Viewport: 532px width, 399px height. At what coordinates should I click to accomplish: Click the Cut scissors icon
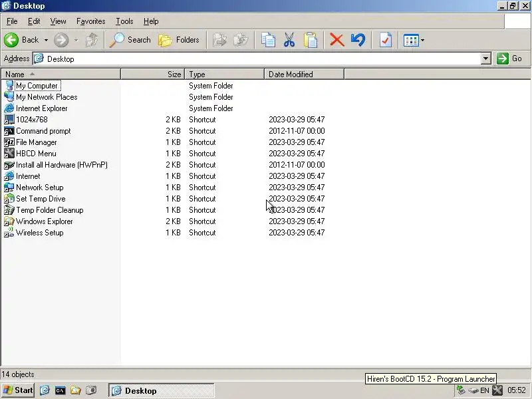point(289,40)
